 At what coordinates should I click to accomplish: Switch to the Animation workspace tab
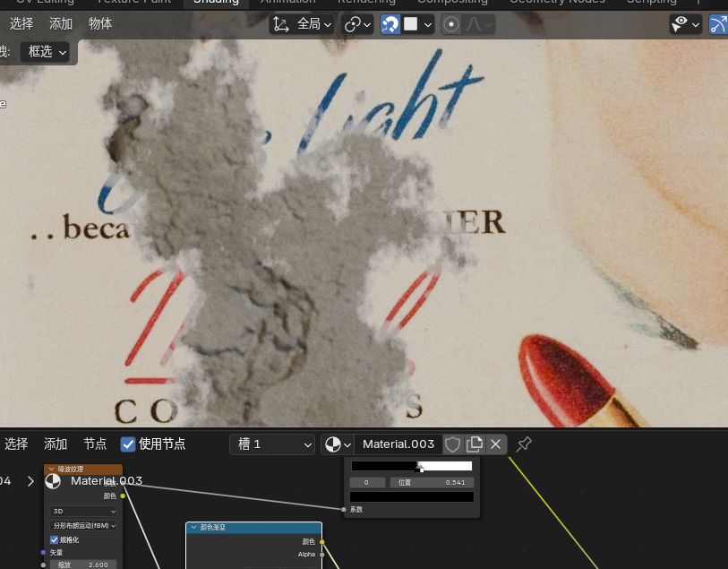click(x=287, y=2)
